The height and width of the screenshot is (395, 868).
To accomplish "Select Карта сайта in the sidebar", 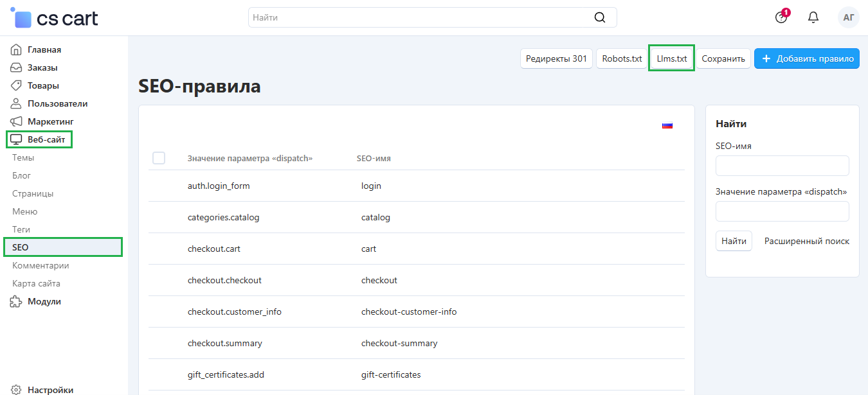I will click(x=36, y=283).
